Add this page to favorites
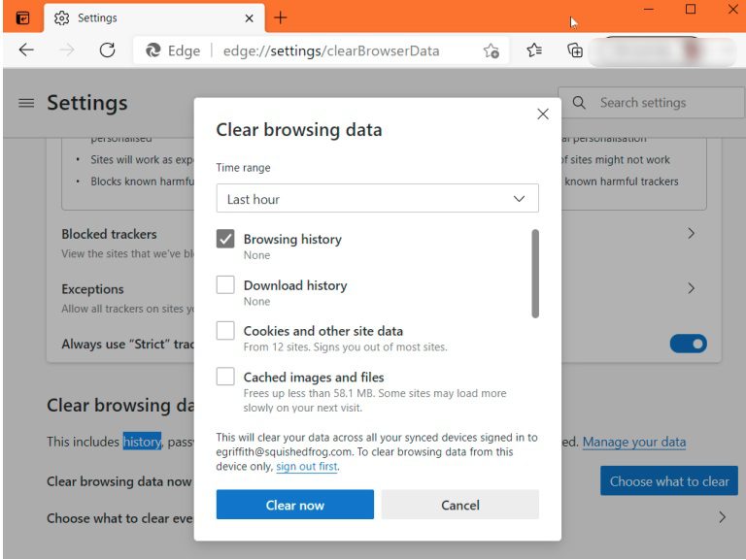746x560 pixels. click(492, 50)
